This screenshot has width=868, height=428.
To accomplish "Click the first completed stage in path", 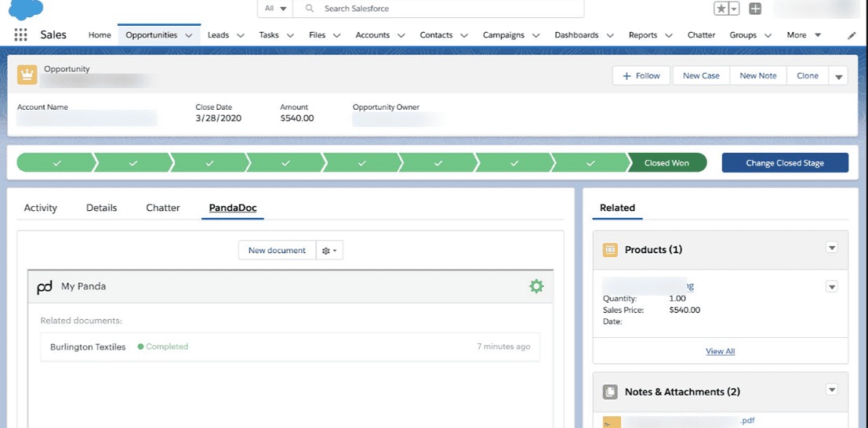I will click(56, 163).
